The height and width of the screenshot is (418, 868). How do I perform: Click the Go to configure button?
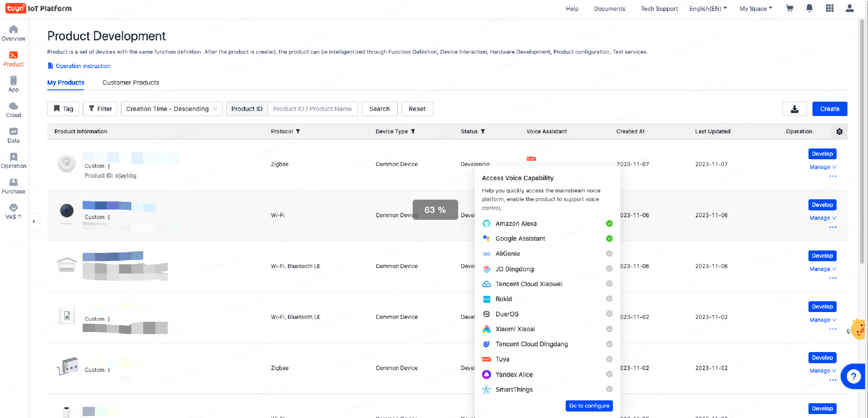[x=589, y=406]
